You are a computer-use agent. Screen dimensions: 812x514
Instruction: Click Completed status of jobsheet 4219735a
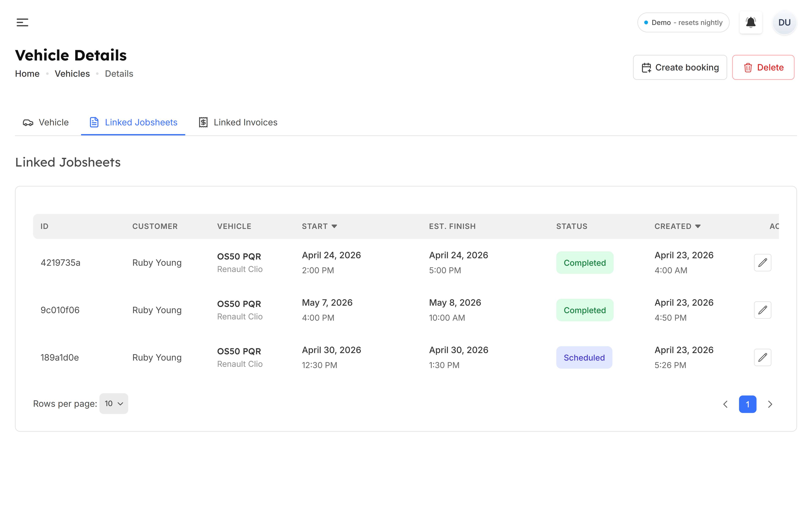pos(585,263)
